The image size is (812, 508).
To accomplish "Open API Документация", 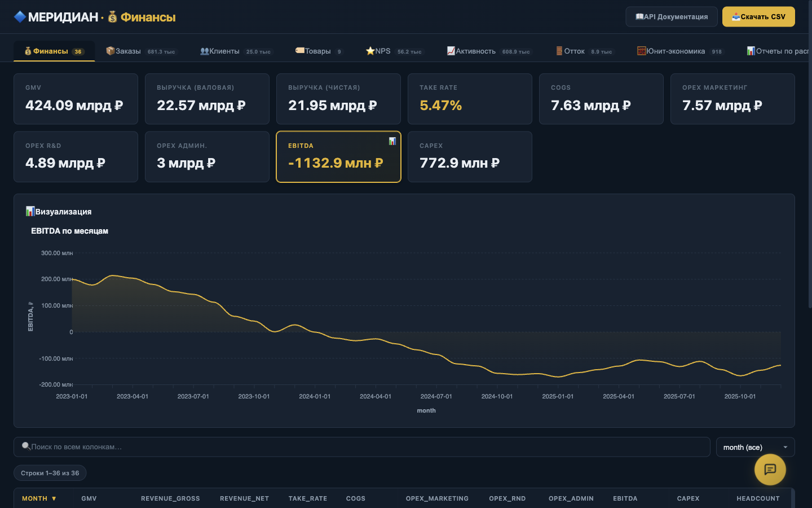I will click(672, 17).
